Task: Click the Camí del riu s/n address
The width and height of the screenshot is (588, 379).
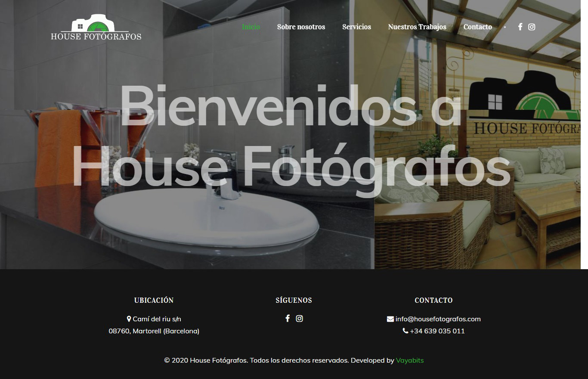Action: (157, 319)
